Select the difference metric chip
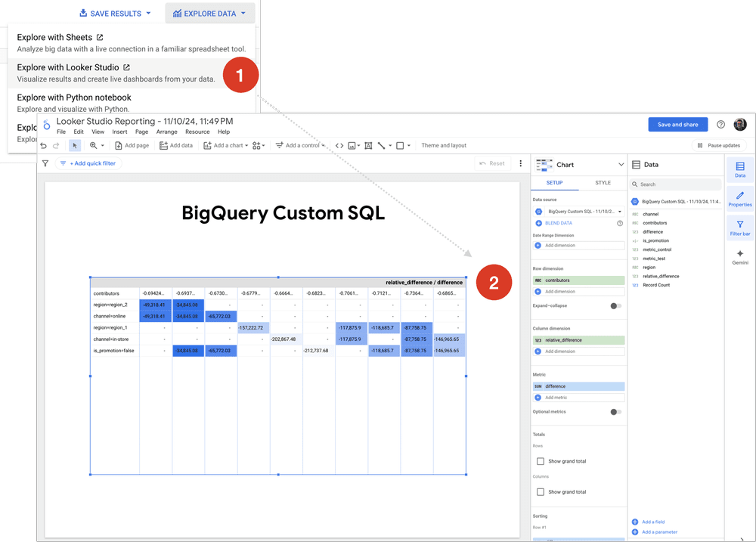This screenshot has height=542, width=756. [x=578, y=386]
